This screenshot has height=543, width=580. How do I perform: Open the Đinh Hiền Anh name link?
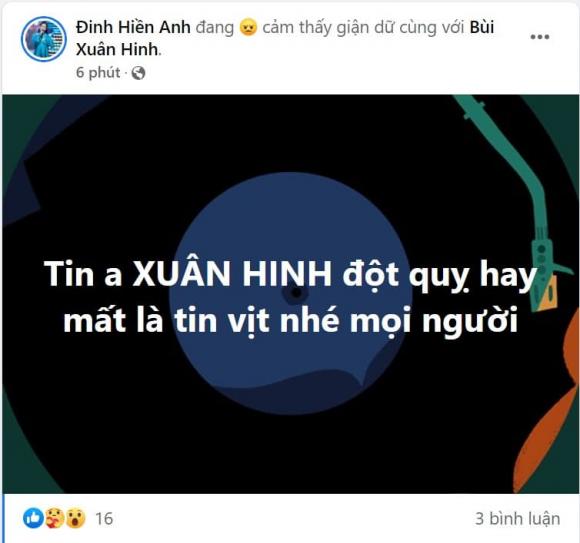coord(133,28)
